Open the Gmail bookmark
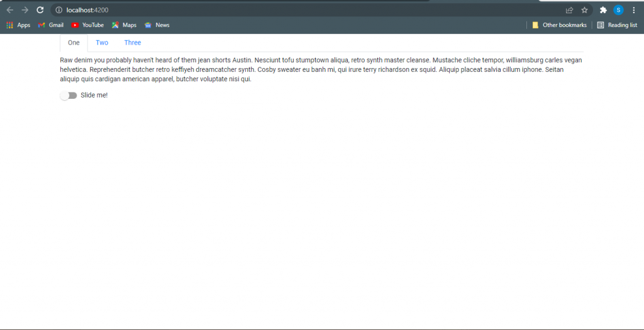This screenshot has width=644, height=330. (x=51, y=25)
